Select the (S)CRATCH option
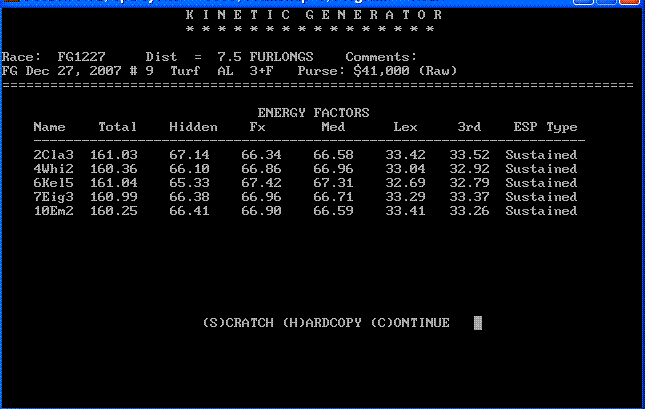The height and width of the screenshot is (409, 645). click(x=238, y=323)
